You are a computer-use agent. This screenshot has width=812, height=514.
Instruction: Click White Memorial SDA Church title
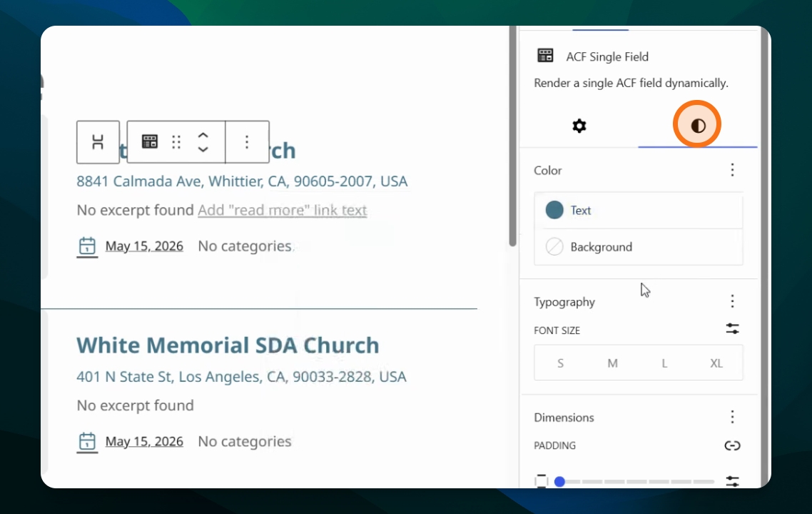pos(228,345)
